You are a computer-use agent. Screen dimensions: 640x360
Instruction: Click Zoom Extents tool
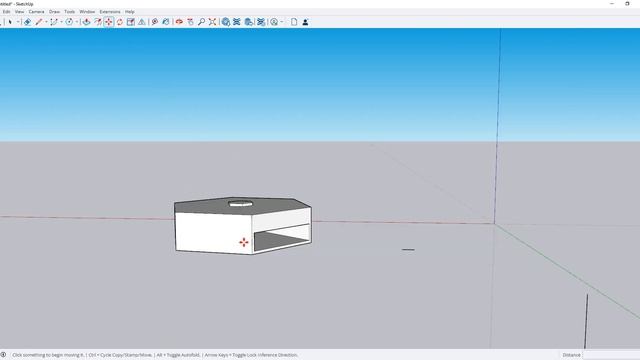pyautogui.click(x=212, y=22)
